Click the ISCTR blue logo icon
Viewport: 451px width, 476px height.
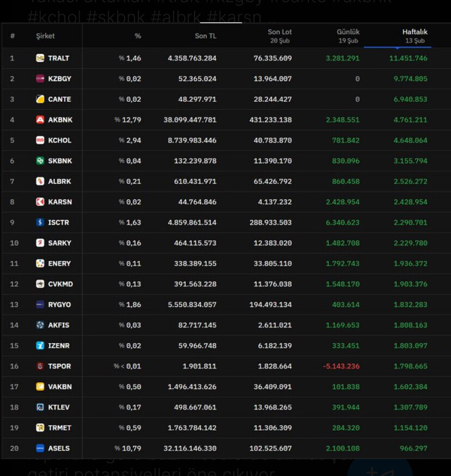point(40,223)
